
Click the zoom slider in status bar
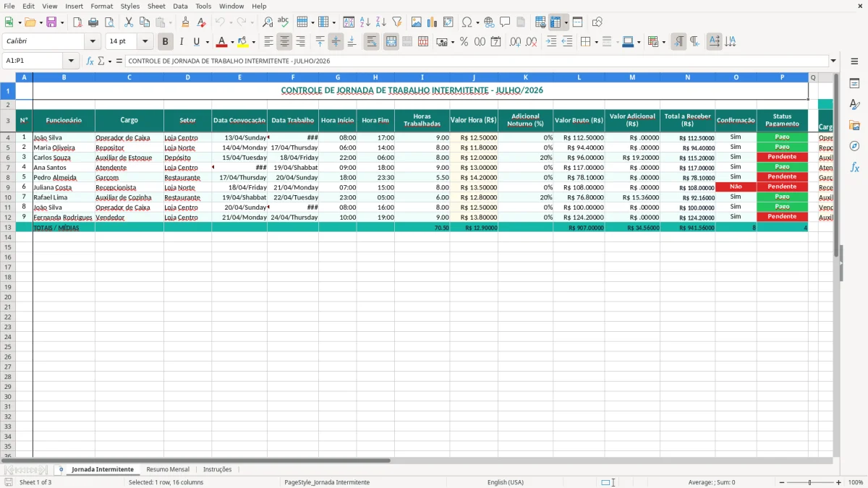pos(810,482)
